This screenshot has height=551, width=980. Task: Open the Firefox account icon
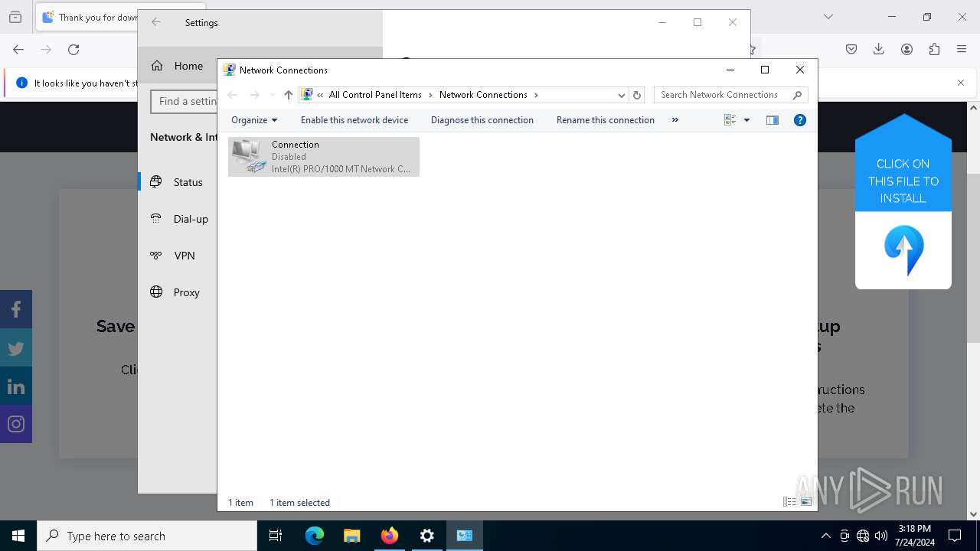[906, 49]
